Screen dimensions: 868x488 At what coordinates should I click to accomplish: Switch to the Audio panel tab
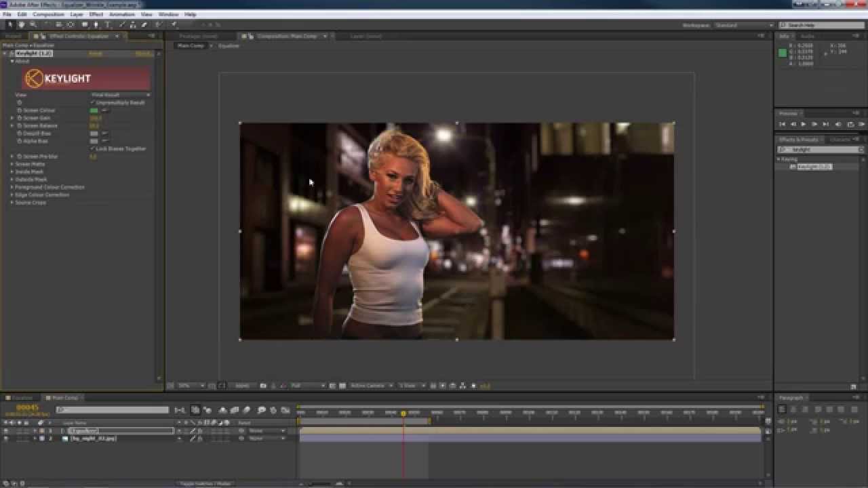click(x=808, y=36)
